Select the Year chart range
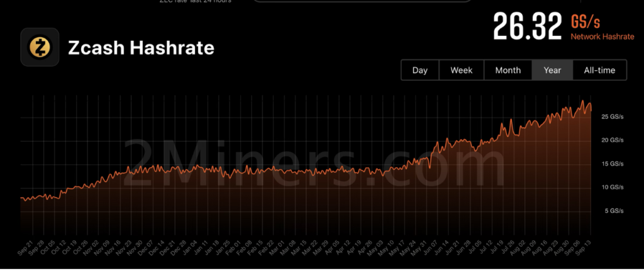The height and width of the screenshot is (271, 644). coord(552,70)
